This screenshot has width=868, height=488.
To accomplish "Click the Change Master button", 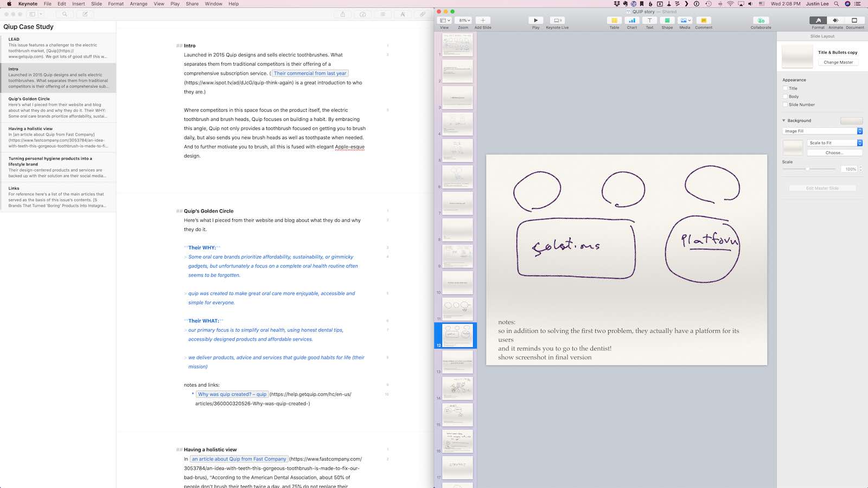I will 838,62.
